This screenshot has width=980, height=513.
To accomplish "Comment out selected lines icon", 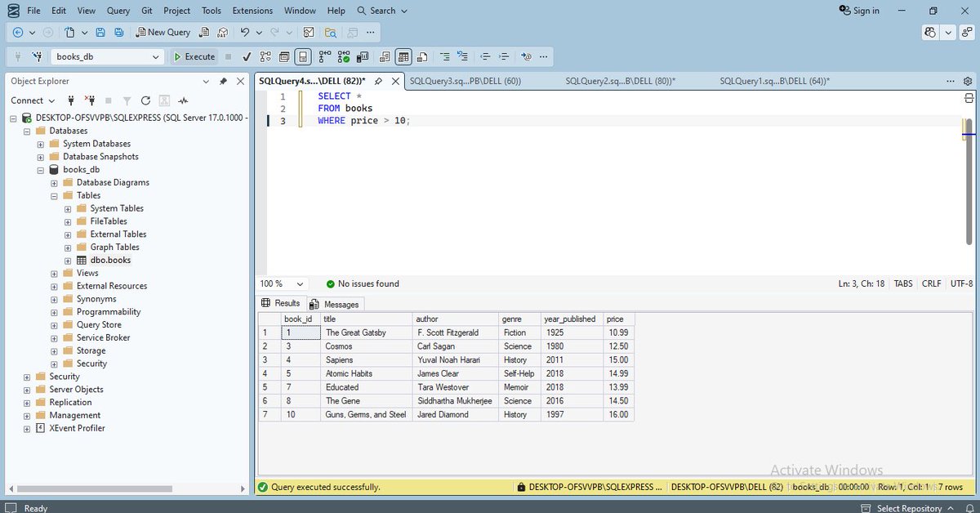I will [444, 56].
